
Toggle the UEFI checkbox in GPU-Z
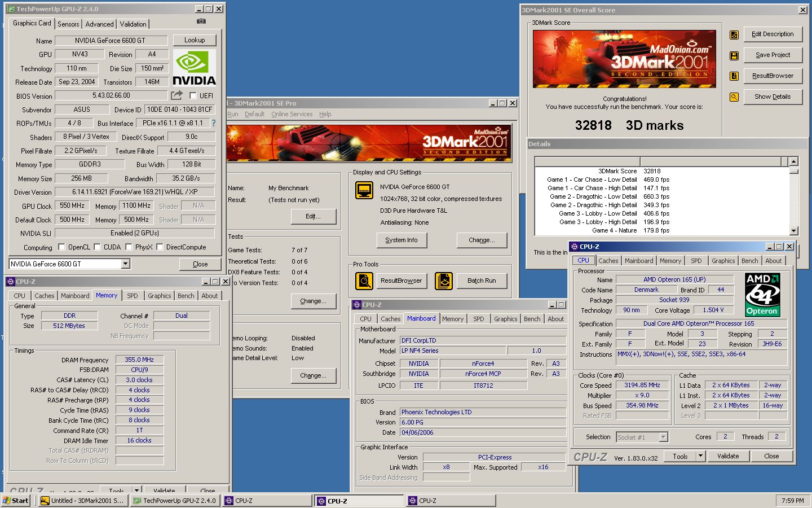[193, 96]
